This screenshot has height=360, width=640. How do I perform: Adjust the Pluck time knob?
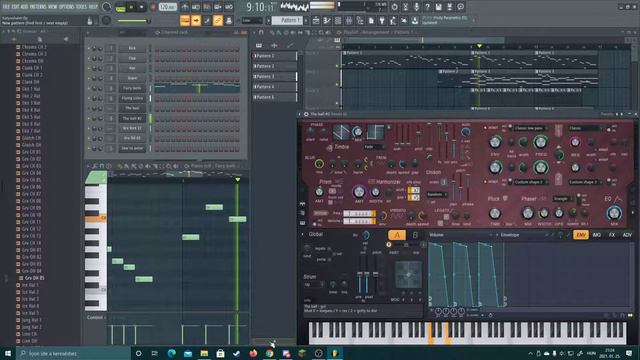(495, 213)
